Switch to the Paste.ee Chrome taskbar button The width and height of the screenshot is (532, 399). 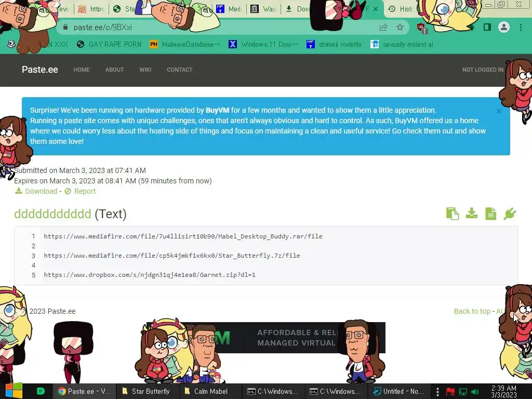pos(84,391)
